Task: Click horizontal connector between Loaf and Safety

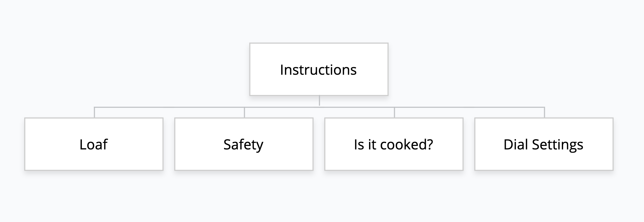Action: tap(169, 107)
